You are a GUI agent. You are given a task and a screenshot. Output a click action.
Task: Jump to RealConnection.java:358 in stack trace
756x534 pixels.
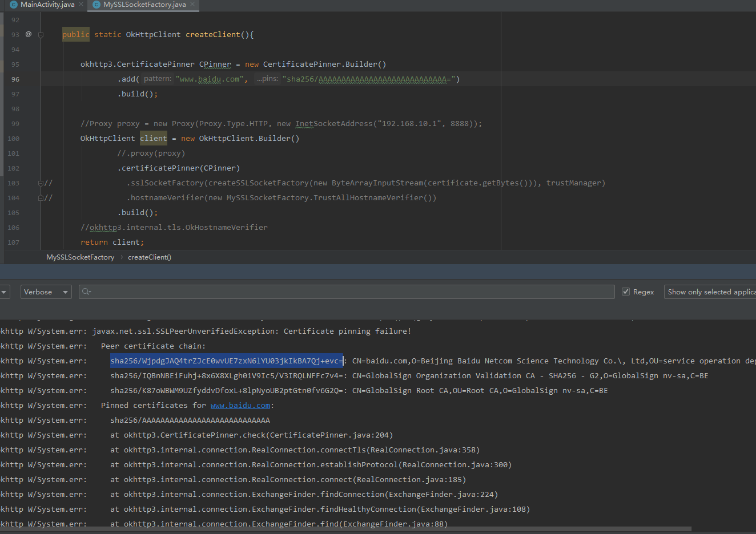coord(423,450)
